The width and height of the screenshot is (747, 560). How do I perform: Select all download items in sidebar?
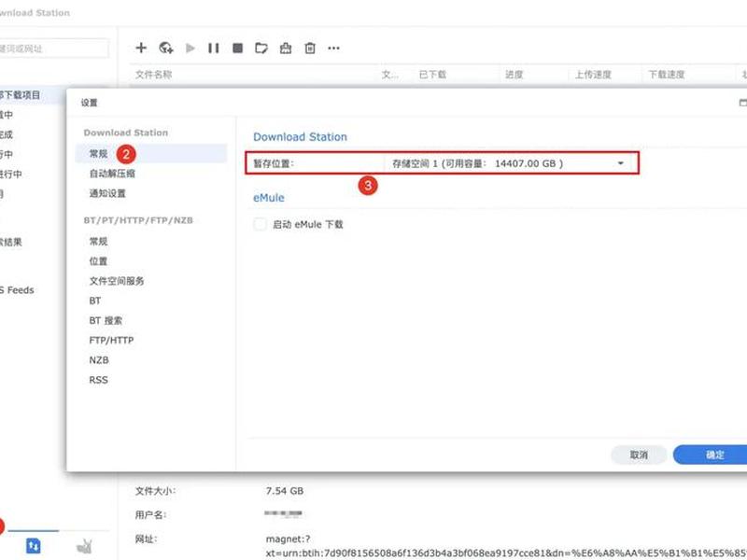tap(32, 95)
